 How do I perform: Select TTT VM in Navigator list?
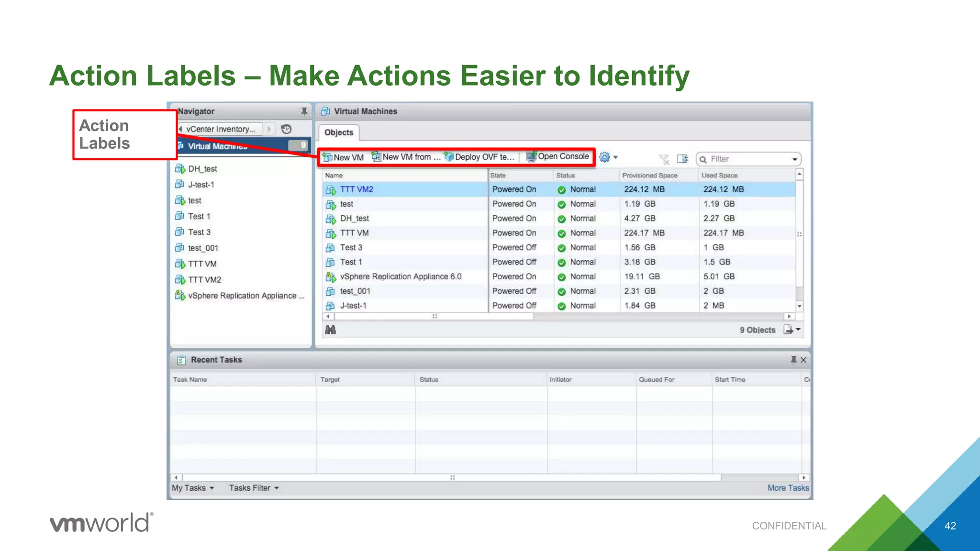(202, 264)
